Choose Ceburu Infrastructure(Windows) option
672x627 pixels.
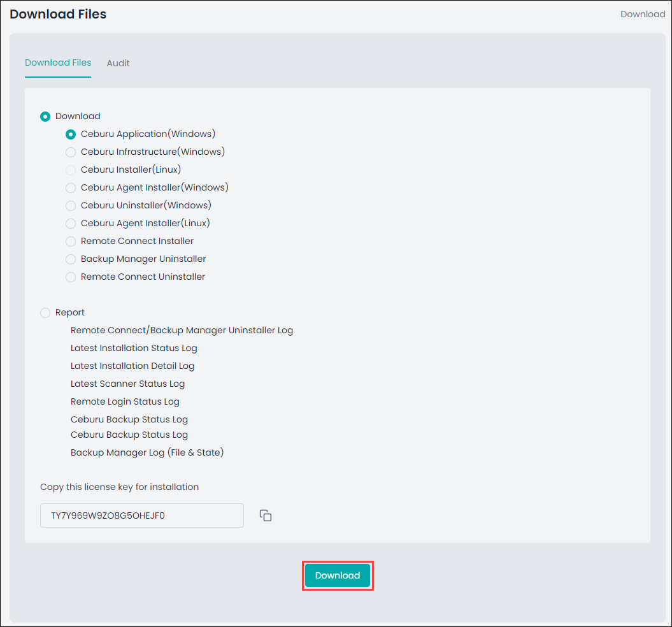click(x=71, y=152)
